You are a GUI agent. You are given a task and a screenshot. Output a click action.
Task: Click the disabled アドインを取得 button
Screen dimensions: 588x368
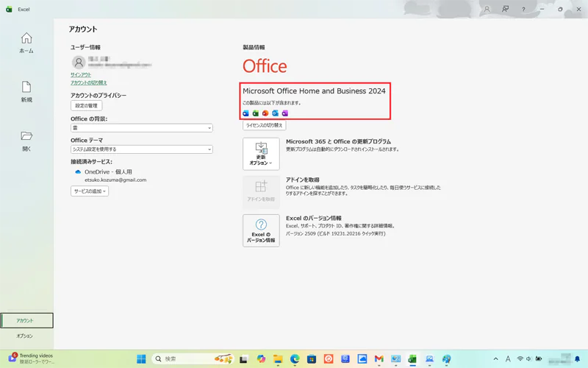(261, 192)
